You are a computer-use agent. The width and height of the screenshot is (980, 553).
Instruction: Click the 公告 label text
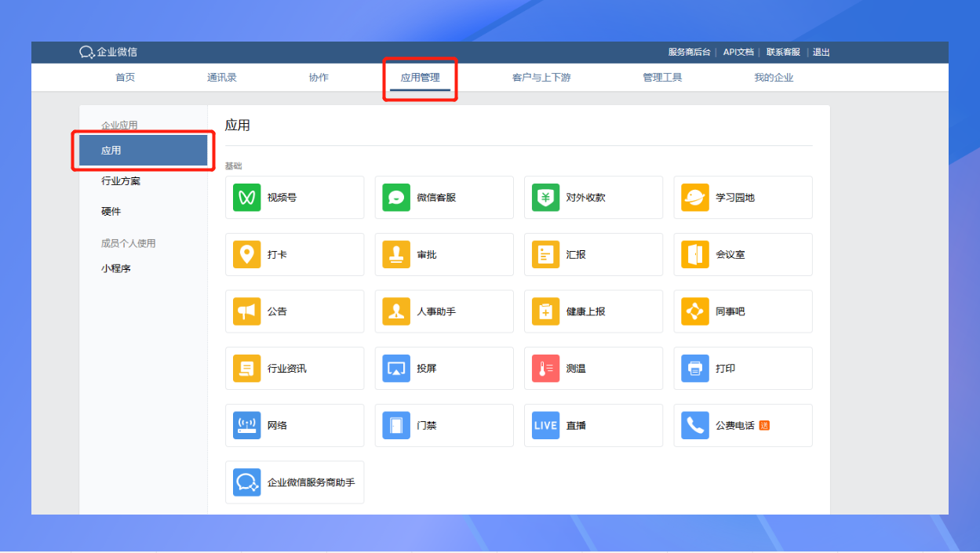point(277,311)
